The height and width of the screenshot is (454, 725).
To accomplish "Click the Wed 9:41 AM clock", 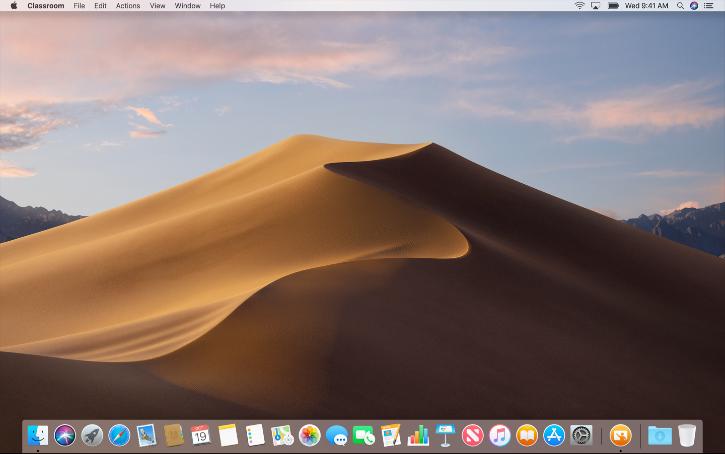I will pyautogui.click(x=646, y=6).
